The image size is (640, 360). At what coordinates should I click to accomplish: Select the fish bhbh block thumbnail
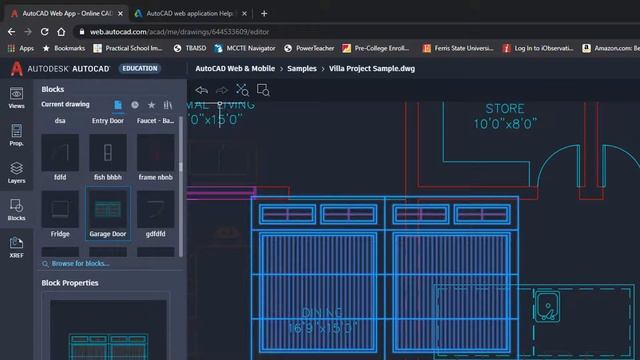108,153
